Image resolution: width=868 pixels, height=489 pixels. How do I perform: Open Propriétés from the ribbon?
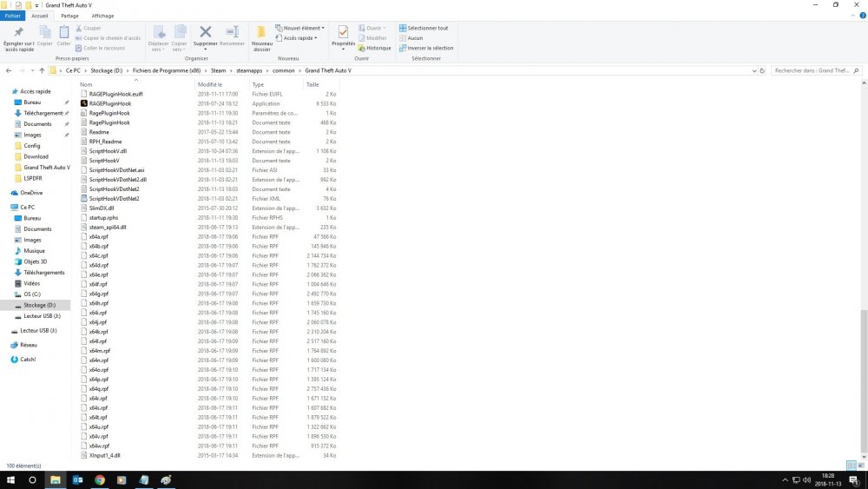pyautogui.click(x=343, y=37)
